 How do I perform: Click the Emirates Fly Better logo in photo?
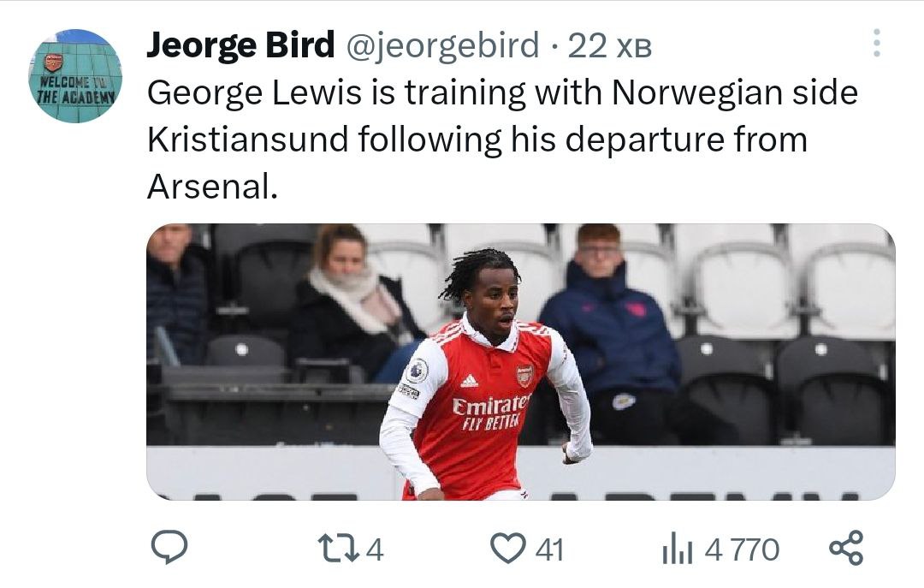click(490, 412)
